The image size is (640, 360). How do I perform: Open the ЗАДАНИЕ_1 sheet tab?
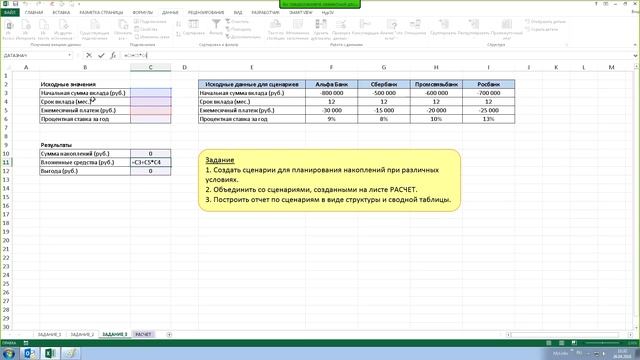(49, 334)
